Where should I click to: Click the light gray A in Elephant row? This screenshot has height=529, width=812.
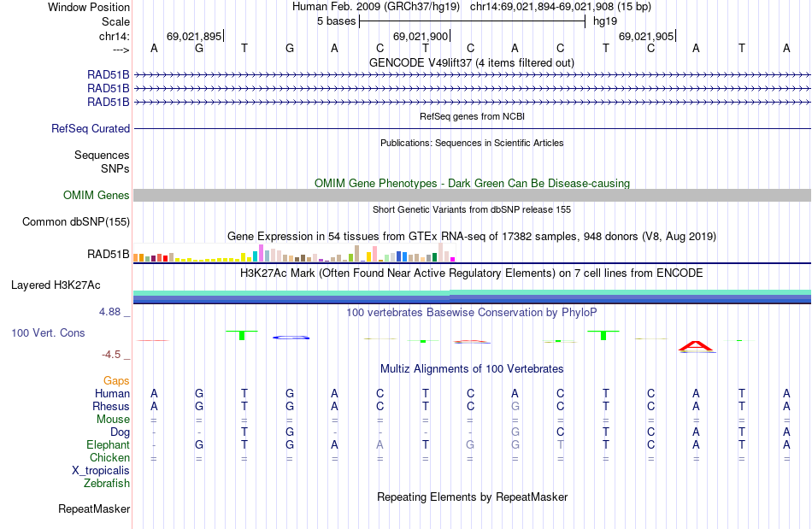pos(380,444)
